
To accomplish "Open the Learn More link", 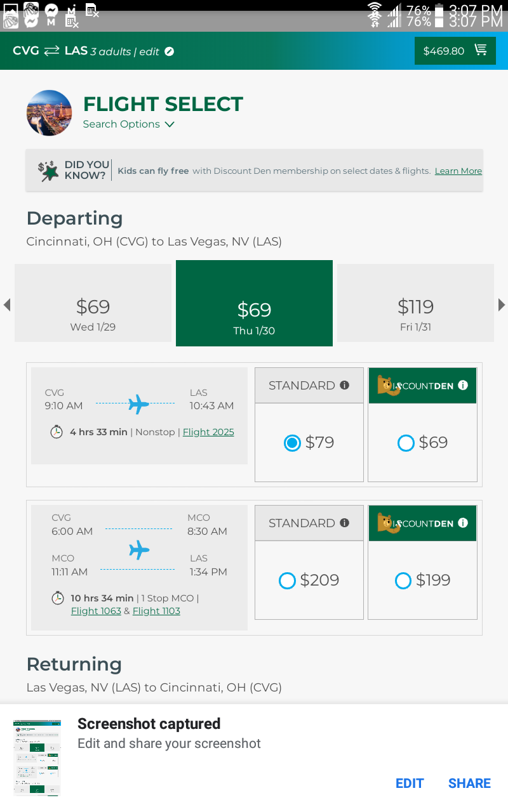I will tap(458, 171).
